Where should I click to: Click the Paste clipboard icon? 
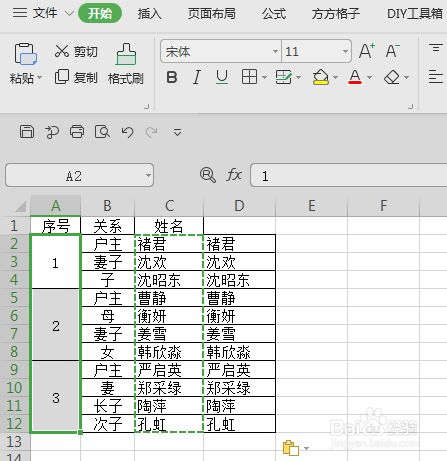pos(25,54)
